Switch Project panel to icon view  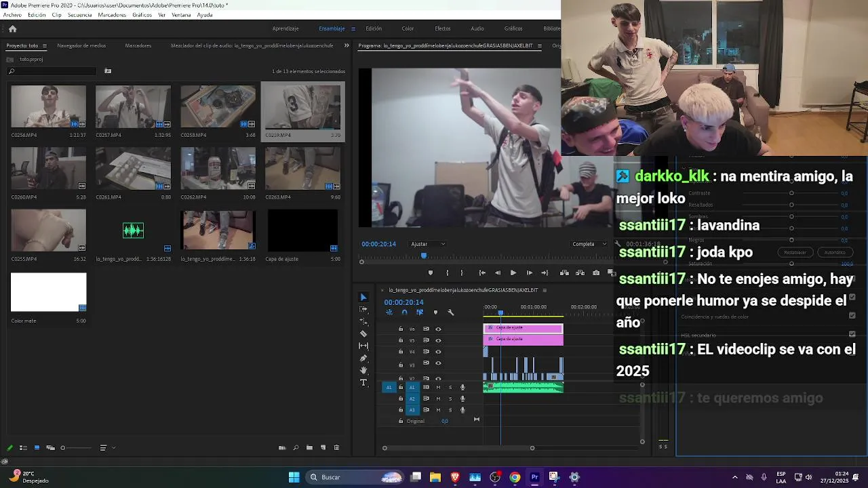[37, 447]
